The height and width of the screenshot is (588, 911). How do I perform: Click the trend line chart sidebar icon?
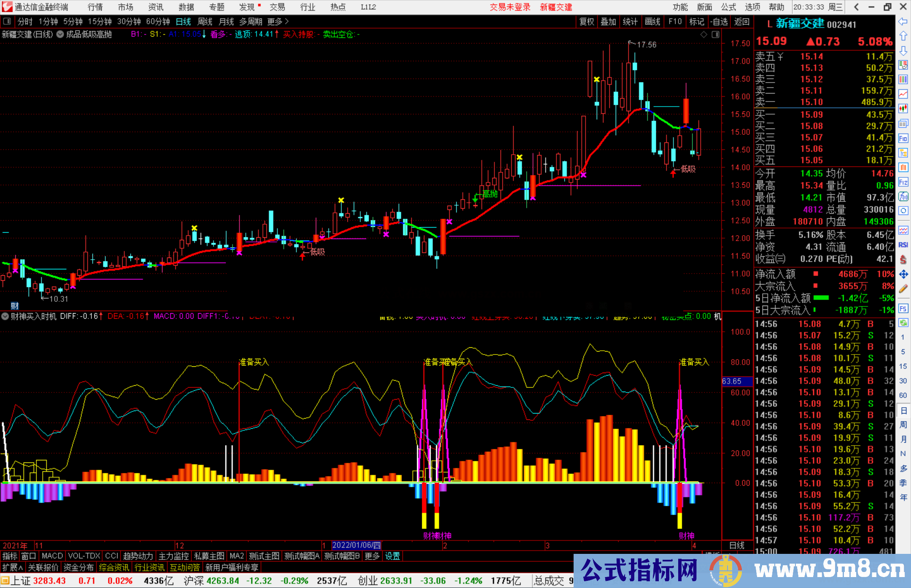pyautogui.click(x=903, y=94)
